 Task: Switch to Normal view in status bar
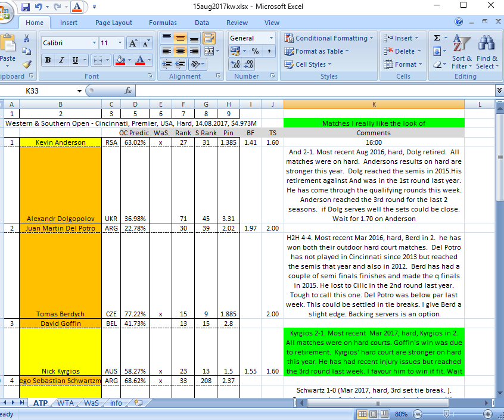[x=362, y=414]
